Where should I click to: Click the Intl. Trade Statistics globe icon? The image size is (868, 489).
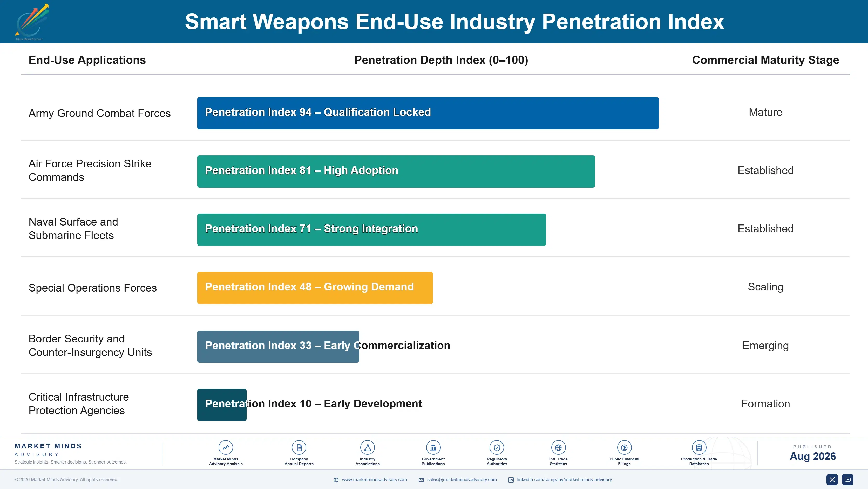(558, 447)
